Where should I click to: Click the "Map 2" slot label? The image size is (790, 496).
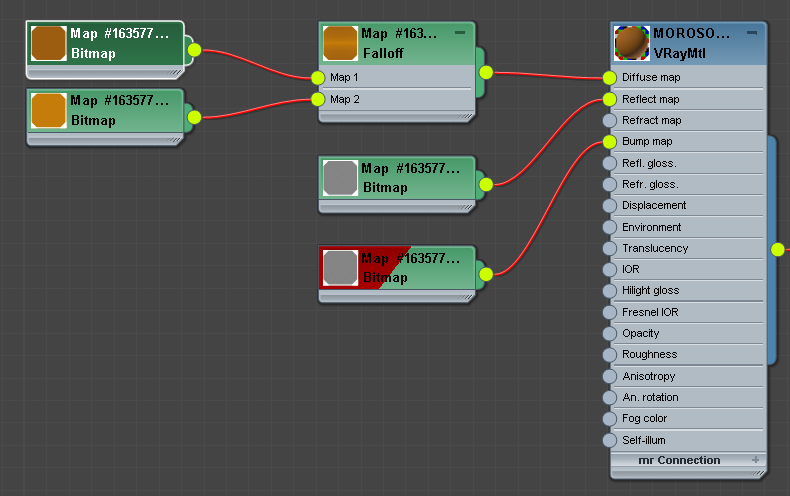pos(345,99)
